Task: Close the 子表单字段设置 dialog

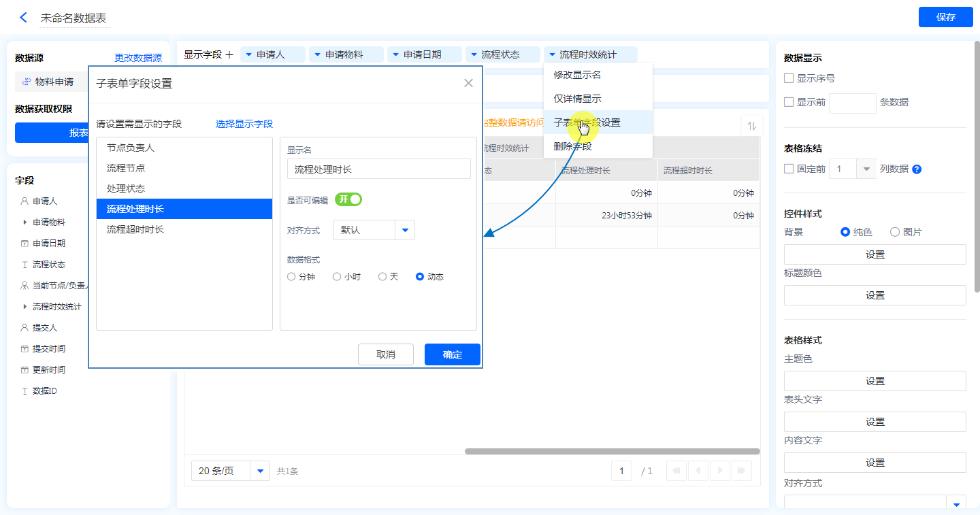Action: 468,83
